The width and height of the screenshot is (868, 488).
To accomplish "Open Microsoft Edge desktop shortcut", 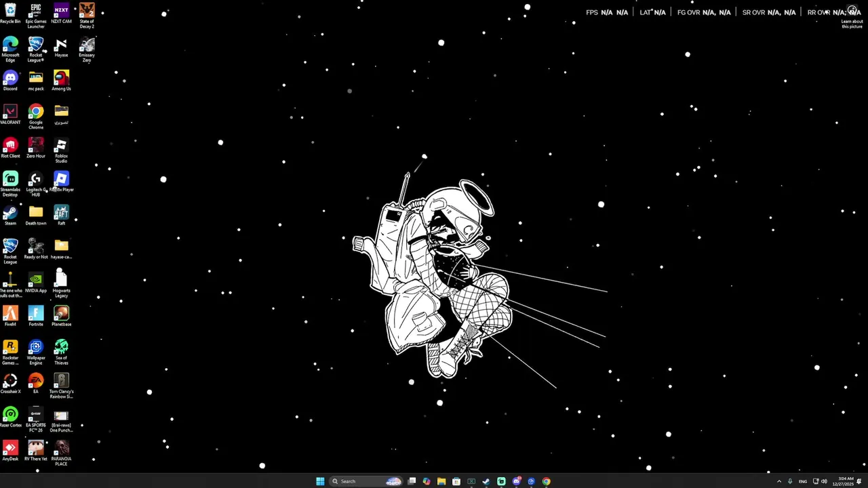I will point(10,49).
